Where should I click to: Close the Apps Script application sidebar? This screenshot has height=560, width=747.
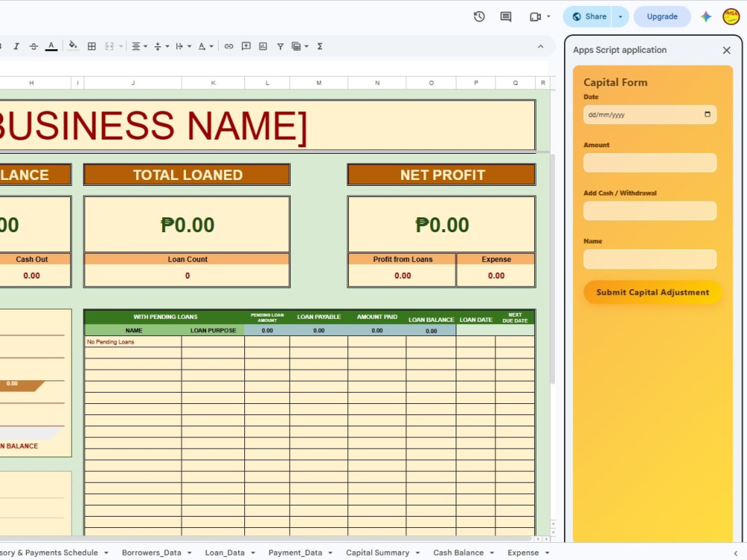coord(727,50)
